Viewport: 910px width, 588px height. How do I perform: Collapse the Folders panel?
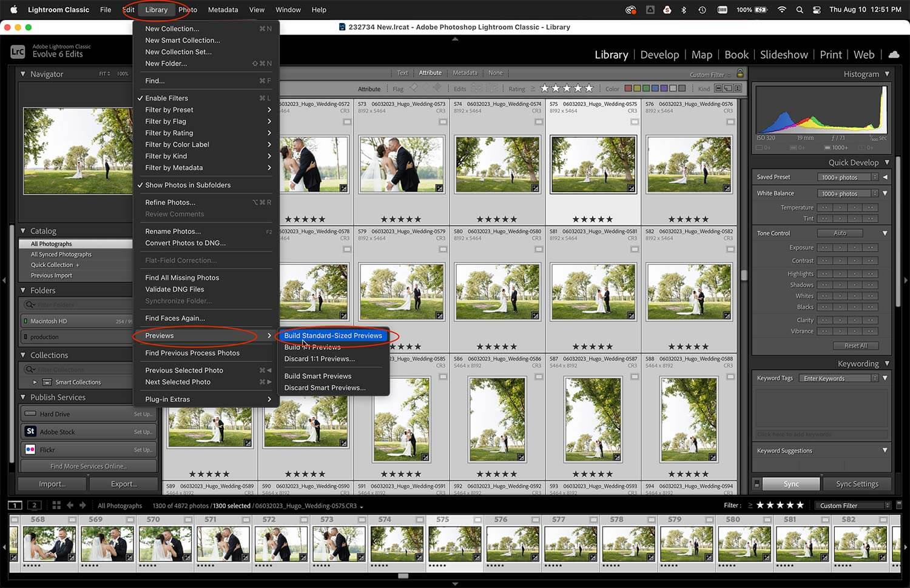pos(23,290)
